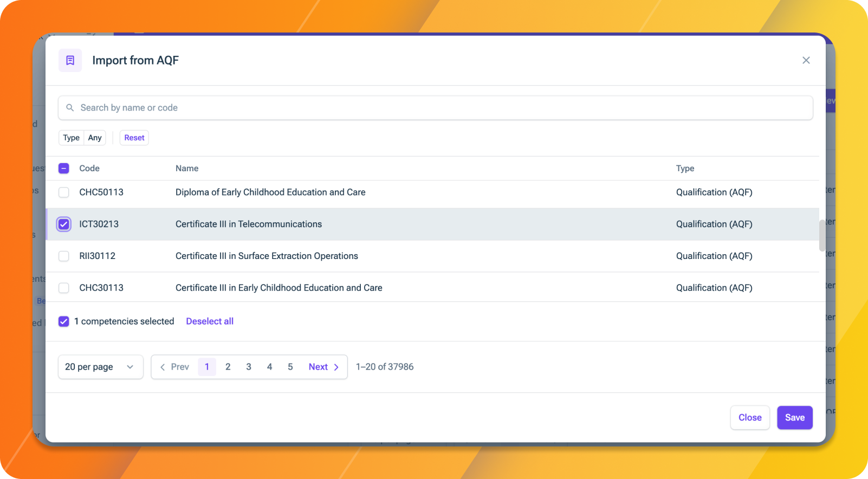
Task: Go to page 2
Action: pos(228,367)
